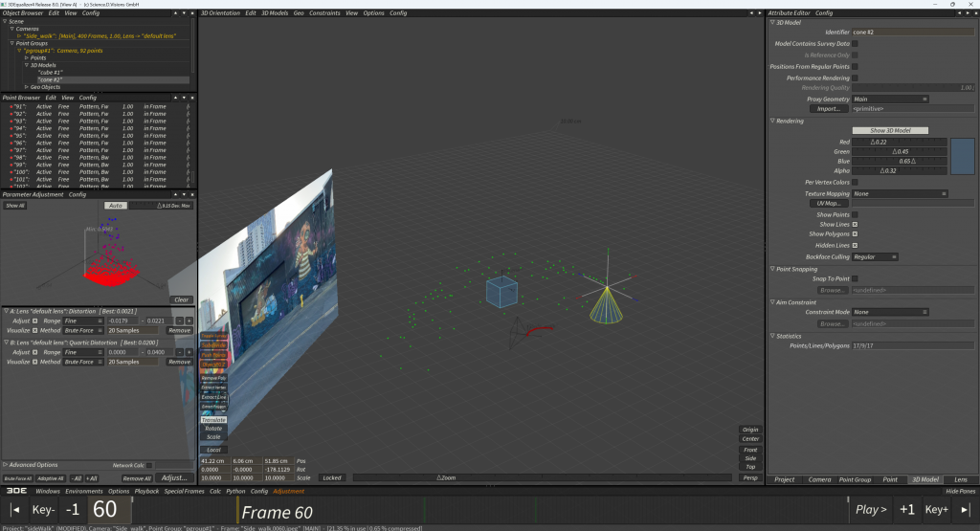Screen dimensions: 980x531
Task: Click the Red color slider
Action: pos(900,142)
